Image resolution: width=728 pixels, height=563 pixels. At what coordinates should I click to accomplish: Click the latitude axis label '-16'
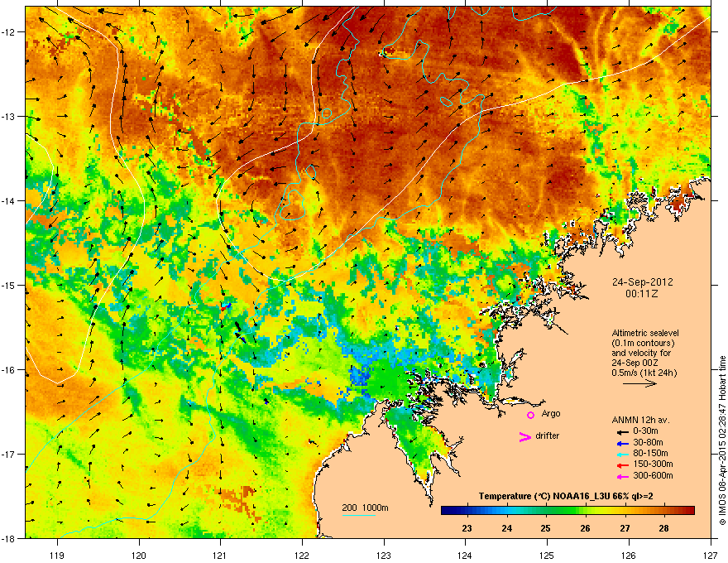[8, 370]
